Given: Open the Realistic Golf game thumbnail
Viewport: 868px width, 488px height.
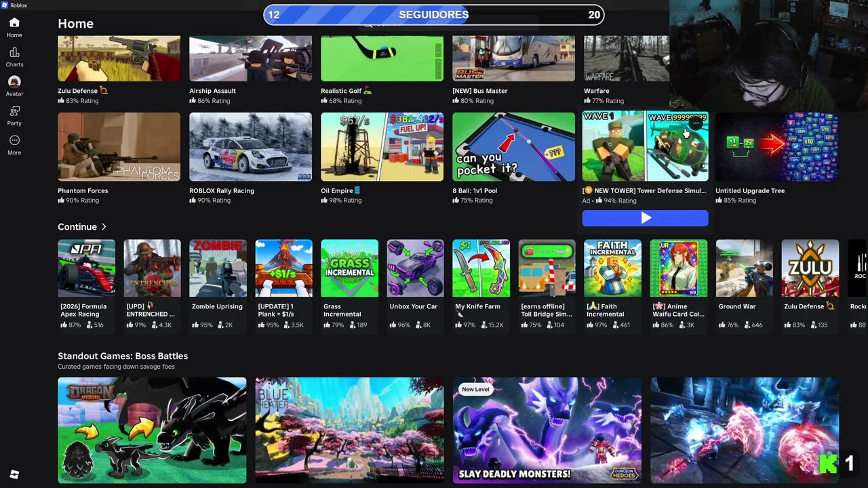Looking at the screenshot, I should pyautogui.click(x=382, y=58).
